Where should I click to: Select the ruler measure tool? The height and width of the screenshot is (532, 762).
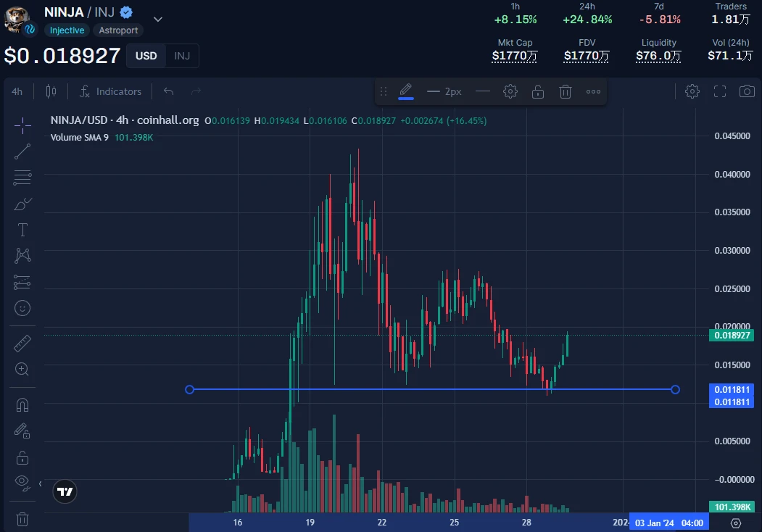point(22,344)
